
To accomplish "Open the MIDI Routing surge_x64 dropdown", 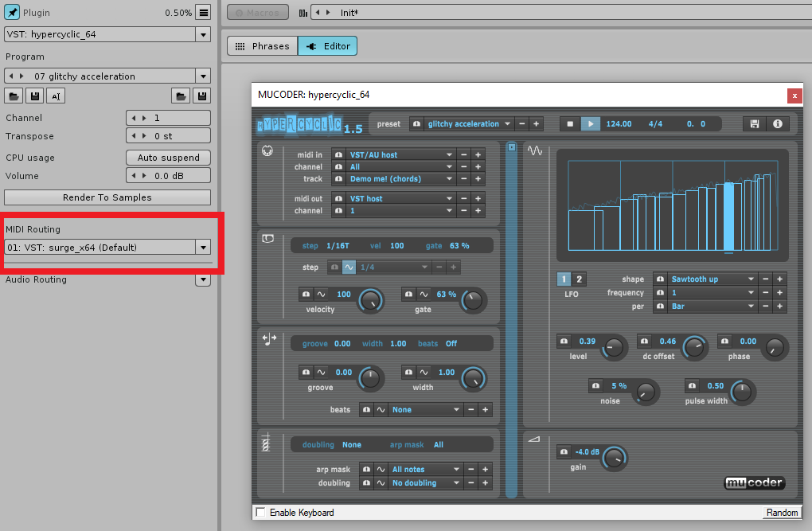I will point(204,247).
